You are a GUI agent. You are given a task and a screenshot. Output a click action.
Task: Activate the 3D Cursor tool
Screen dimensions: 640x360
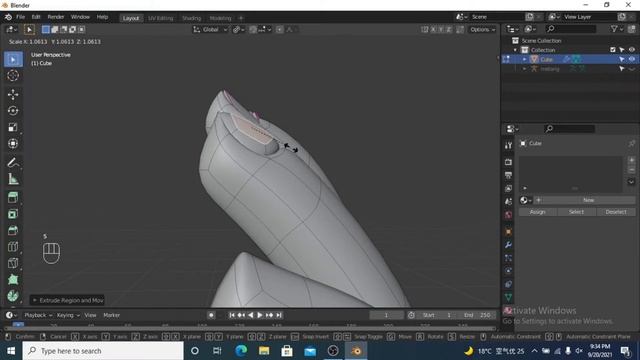tap(13, 76)
